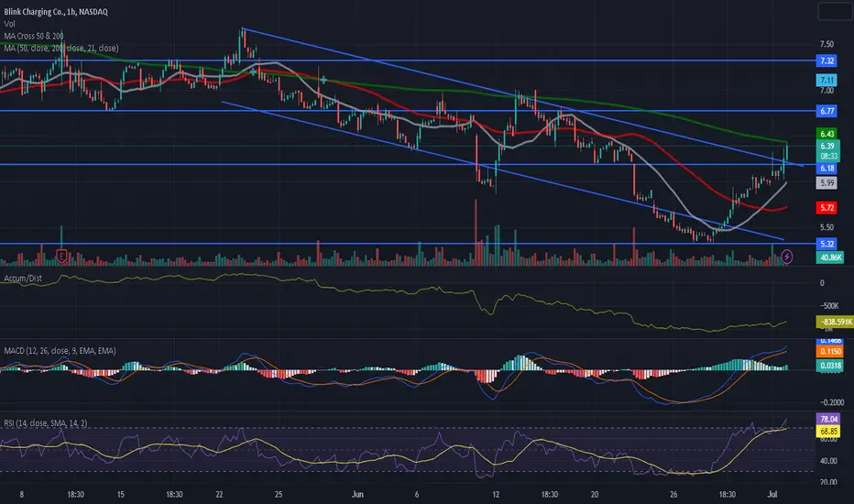The height and width of the screenshot is (504, 854).
Task: Click the gray 5.99 moving average tag
Action: [827, 183]
